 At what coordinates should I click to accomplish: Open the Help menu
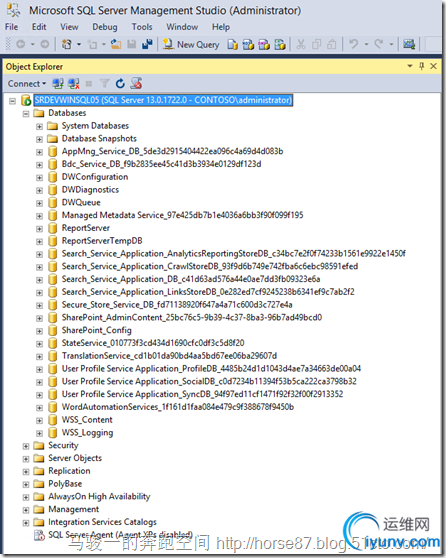click(x=221, y=27)
